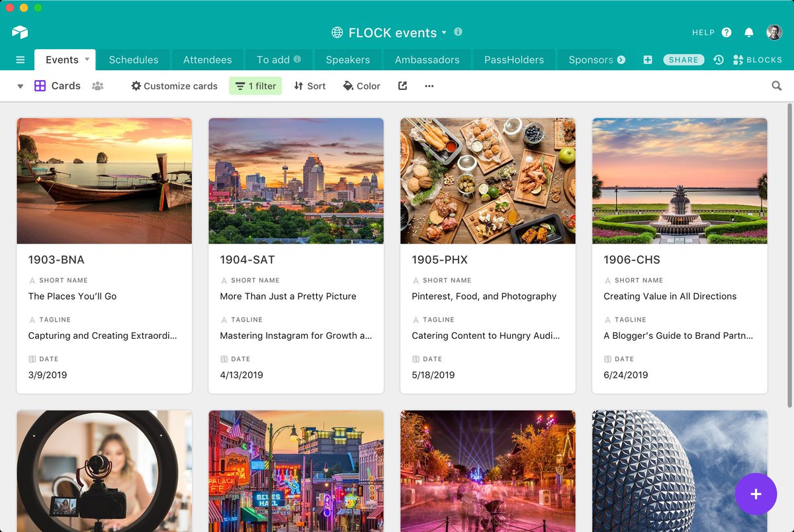Image resolution: width=794 pixels, height=532 pixels.
Task: Add a new record with purple plus
Action: pyautogui.click(x=756, y=494)
